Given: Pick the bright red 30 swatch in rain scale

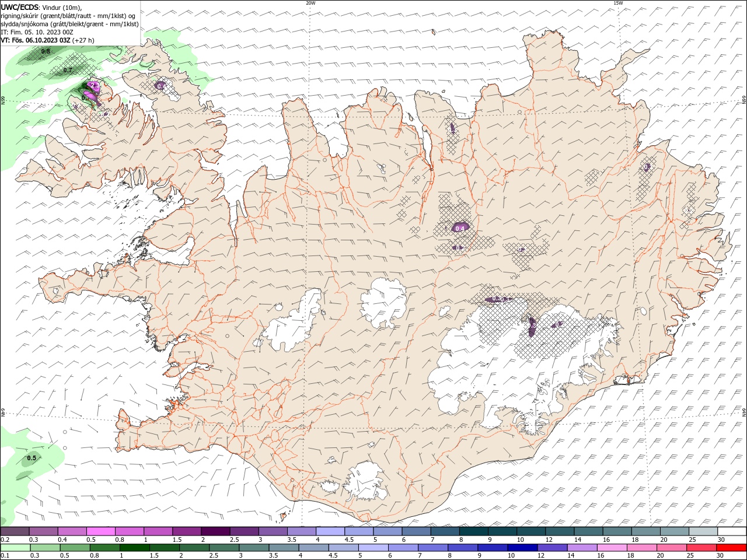Looking at the screenshot, I should 731,548.
